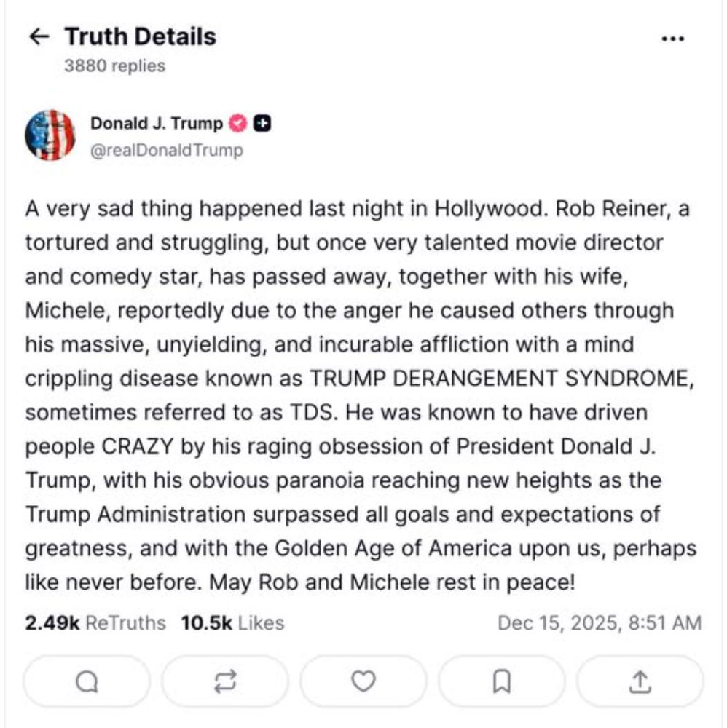Image resolution: width=727 pixels, height=728 pixels.
Task: Visit the @realDonaldTrump handle
Action: (x=166, y=151)
